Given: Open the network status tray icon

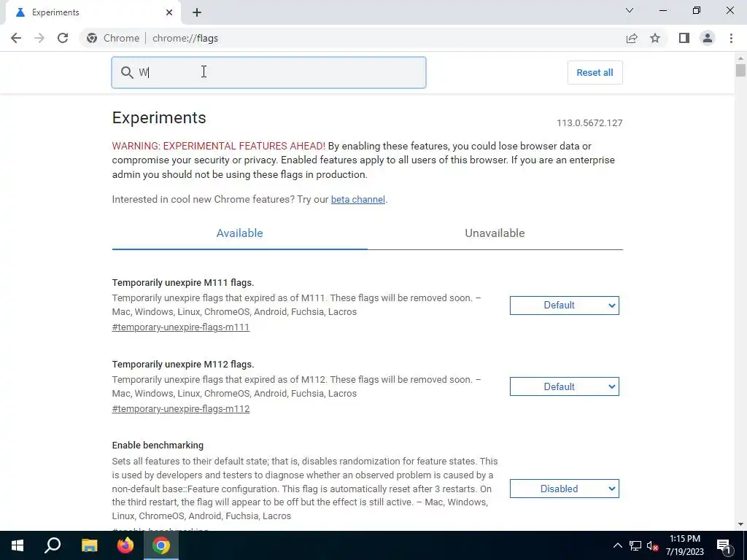Looking at the screenshot, I should click(x=635, y=545).
